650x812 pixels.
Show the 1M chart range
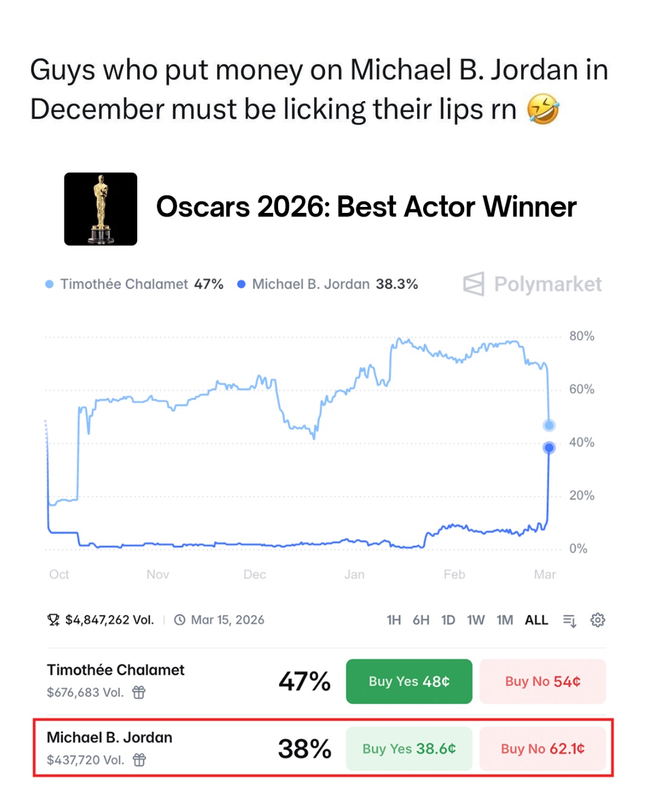click(x=504, y=620)
